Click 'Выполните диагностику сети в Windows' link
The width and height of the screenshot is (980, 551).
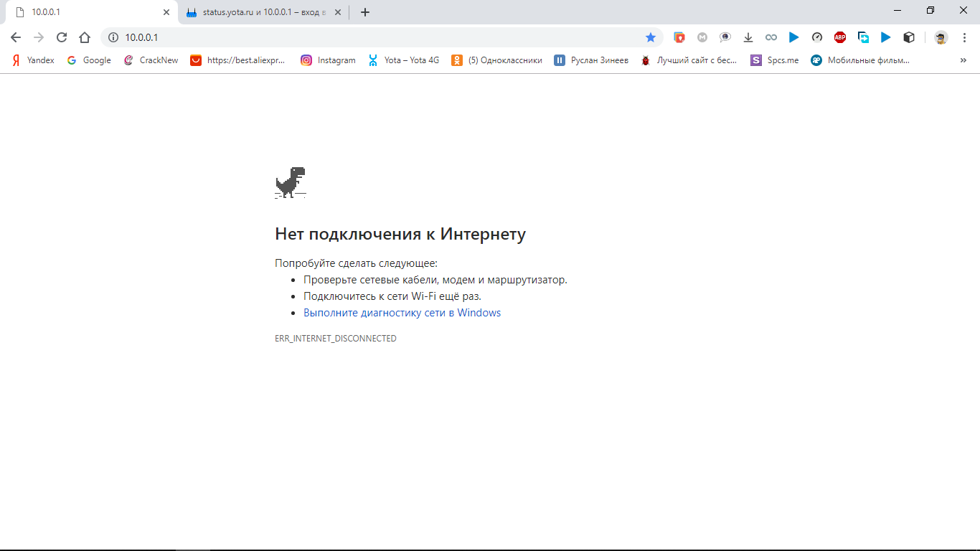pos(402,313)
